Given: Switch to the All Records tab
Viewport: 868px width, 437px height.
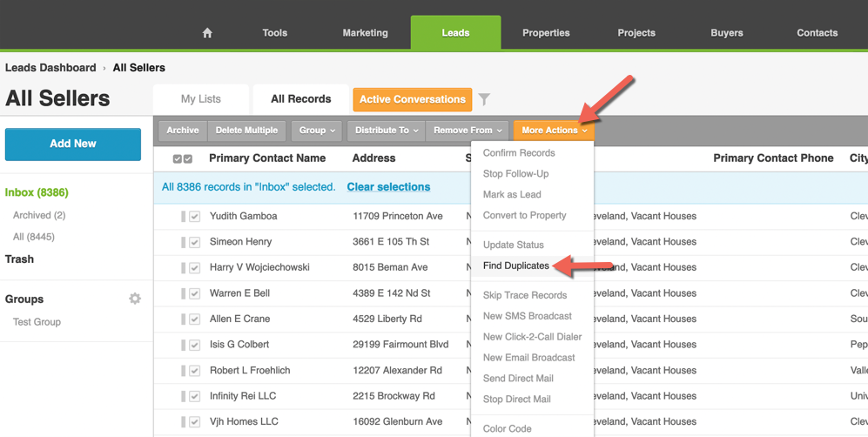Looking at the screenshot, I should tap(300, 99).
